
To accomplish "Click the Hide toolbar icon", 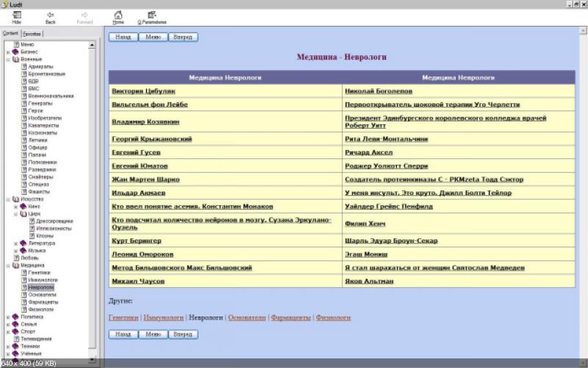I will [16, 15].
